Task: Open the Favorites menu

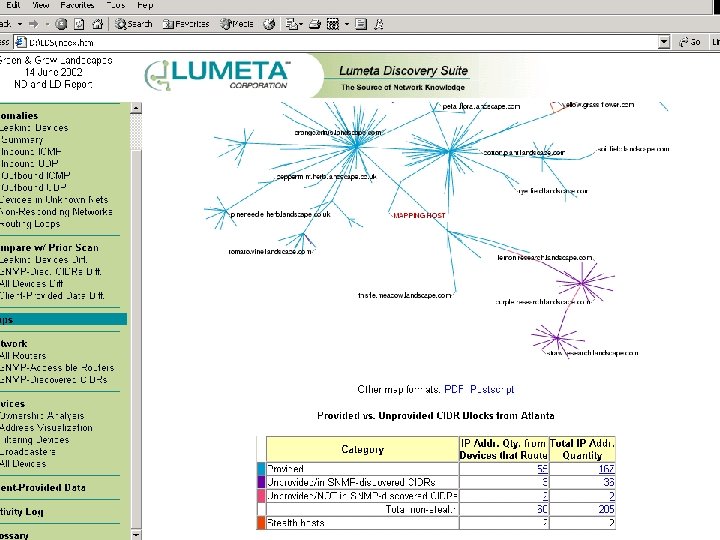Action: click(77, 5)
